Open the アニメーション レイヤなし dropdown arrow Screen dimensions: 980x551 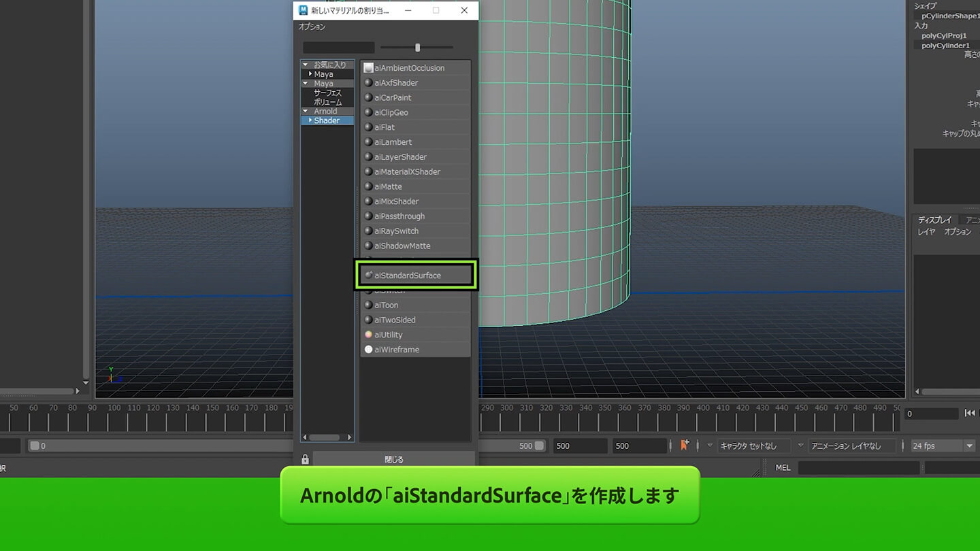pos(800,446)
